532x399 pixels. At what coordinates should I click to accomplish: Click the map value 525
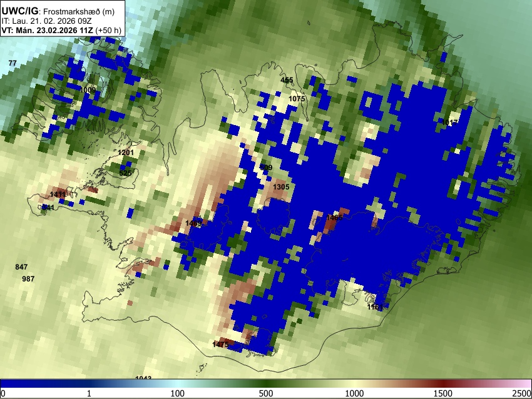tap(125, 173)
